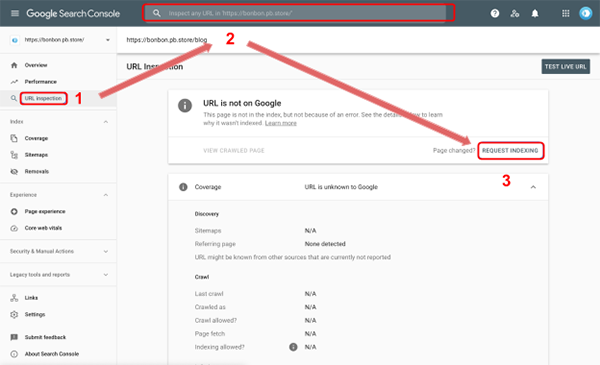This screenshot has width=600, height=365.
Task: Click the 'Page fetch' row label
Action: 210,334
